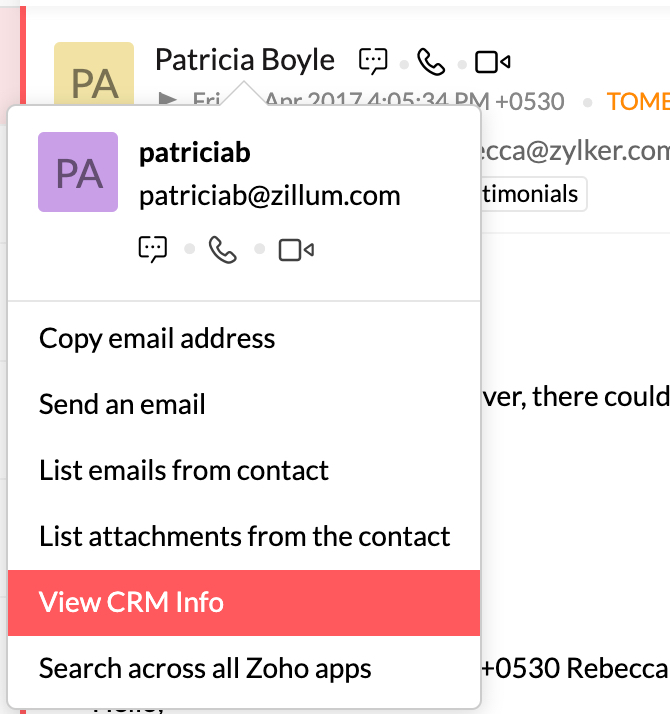Choose Copy email address
The height and width of the screenshot is (714, 670).
click(157, 338)
